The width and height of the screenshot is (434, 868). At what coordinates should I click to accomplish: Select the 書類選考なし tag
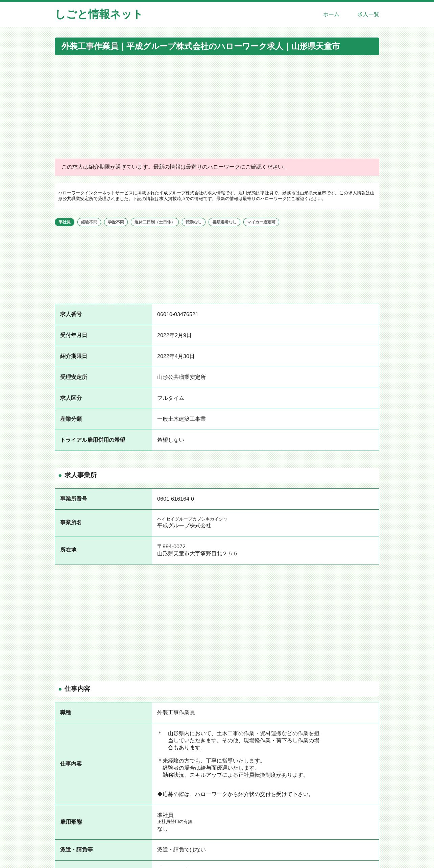224,222
